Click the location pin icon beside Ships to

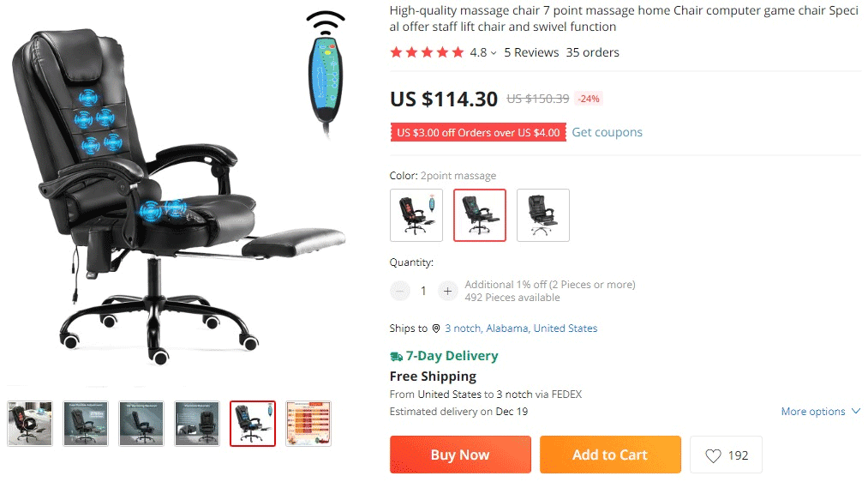436,328
